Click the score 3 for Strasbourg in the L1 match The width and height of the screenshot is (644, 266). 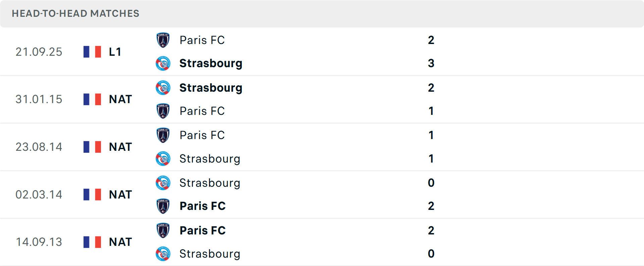431,63
